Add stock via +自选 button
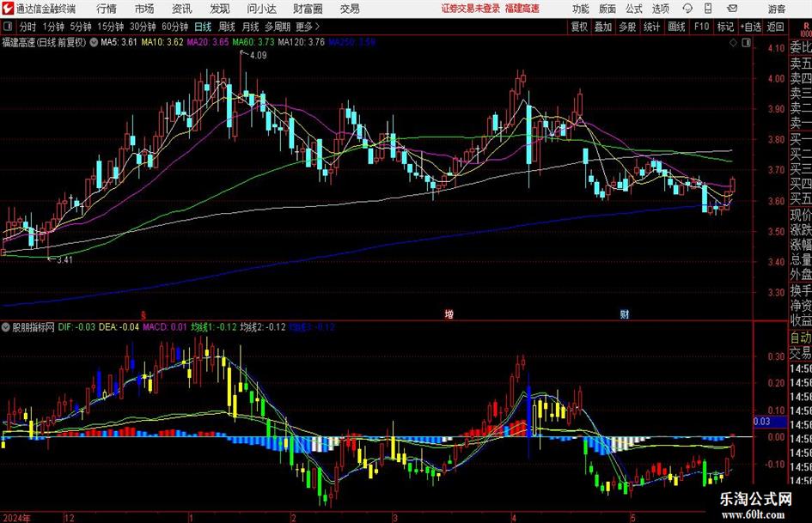The height and width of the screenshot is (523, 812). 750,27
